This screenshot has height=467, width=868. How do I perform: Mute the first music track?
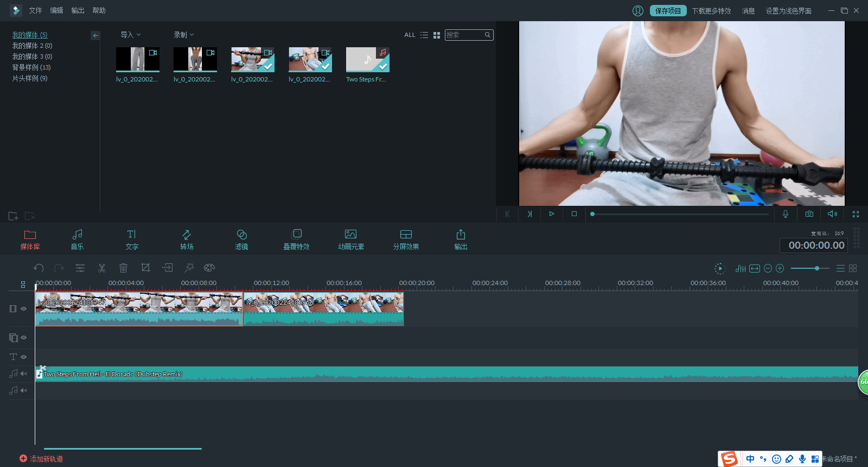click(24, 374)
